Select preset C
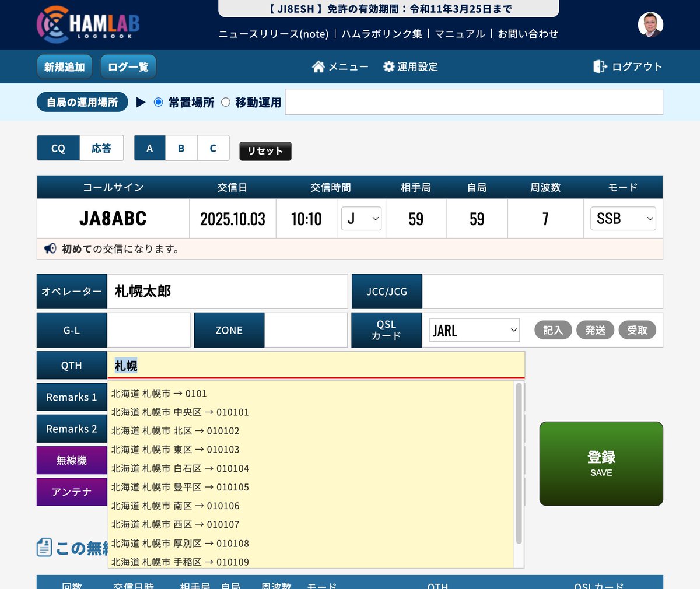 click(x=213, y=148)
